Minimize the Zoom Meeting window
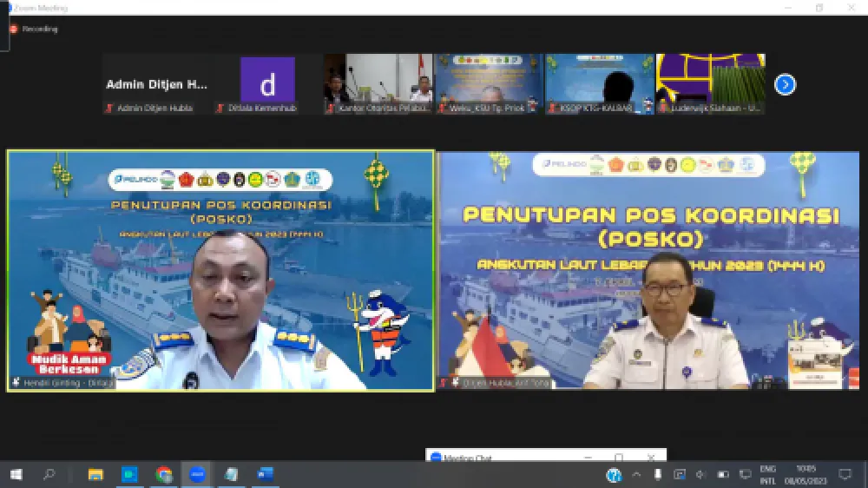 tap(788, 8)
